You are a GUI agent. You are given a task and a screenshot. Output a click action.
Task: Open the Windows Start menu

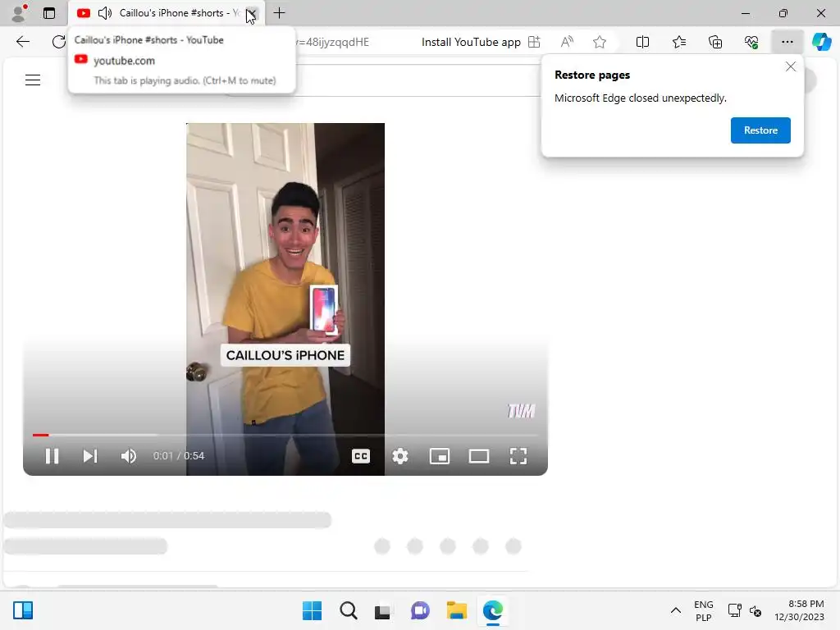tap(312, 610)
